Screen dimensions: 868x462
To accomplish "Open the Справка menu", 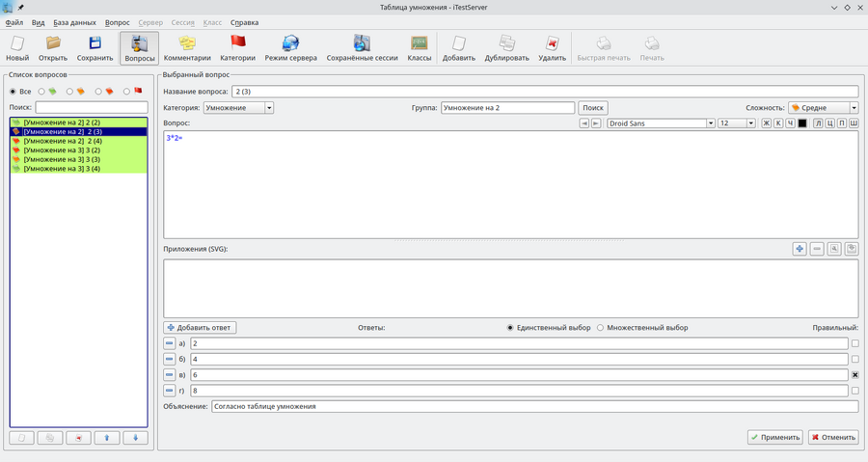I will point(244,22).
